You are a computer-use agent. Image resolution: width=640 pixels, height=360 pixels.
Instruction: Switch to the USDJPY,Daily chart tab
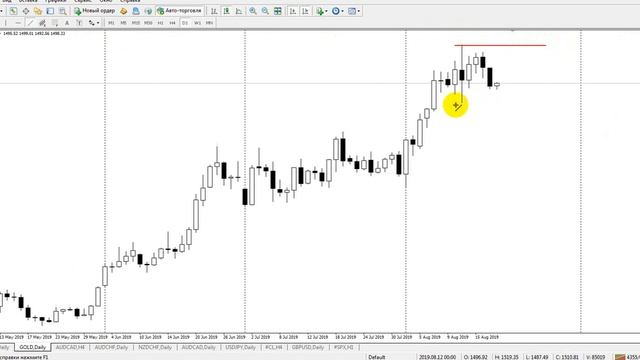click(x=240, y=347)
